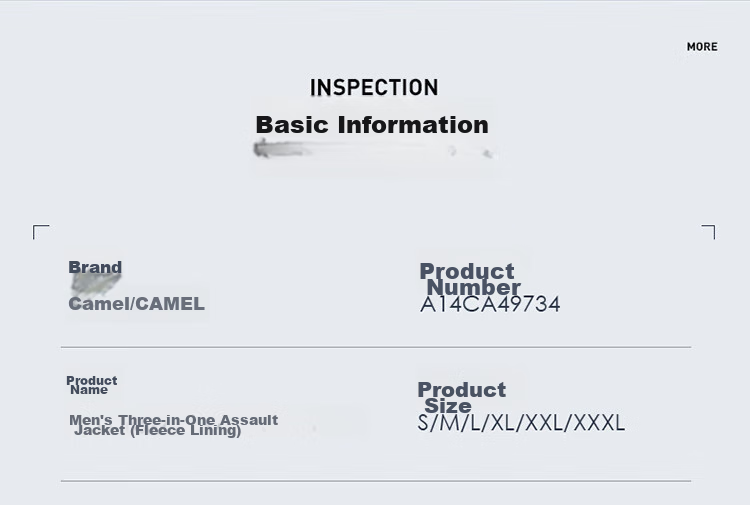Select the Camel/CAMEL brand value
This screenshot has height=505, width=750.
click(136, 304)
